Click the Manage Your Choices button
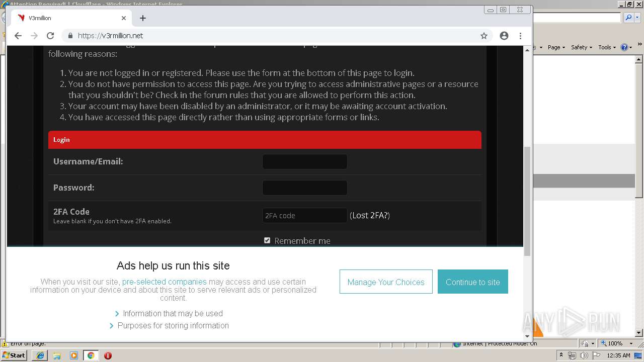Viewport: 644px width, 362px height. pos(386,282)
